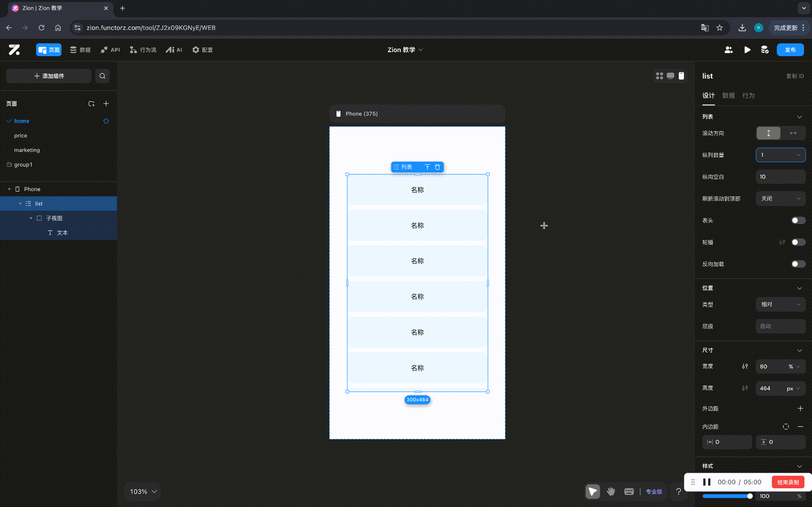Open the 行为流 menu in top navigation
This screenshot has height=507, width=812.
pyautogui.click(x=143, y=50)
